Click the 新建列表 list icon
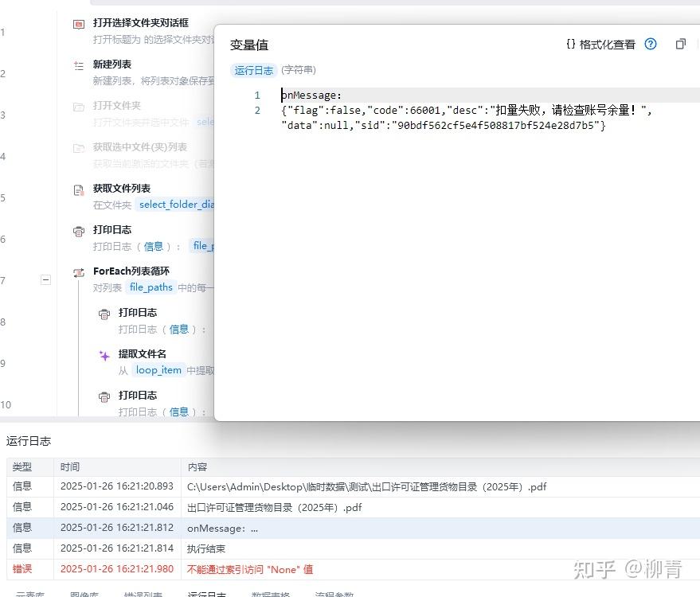 [x=77, y=65]
